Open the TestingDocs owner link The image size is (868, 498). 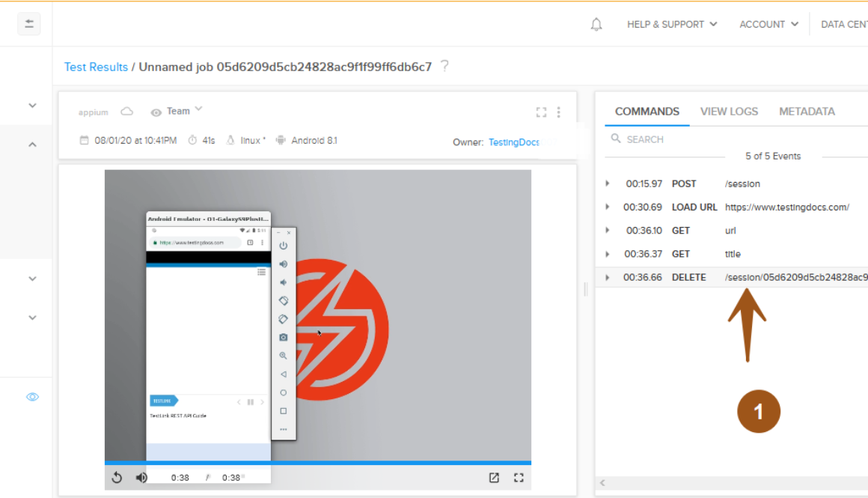[x=514, y=142]
